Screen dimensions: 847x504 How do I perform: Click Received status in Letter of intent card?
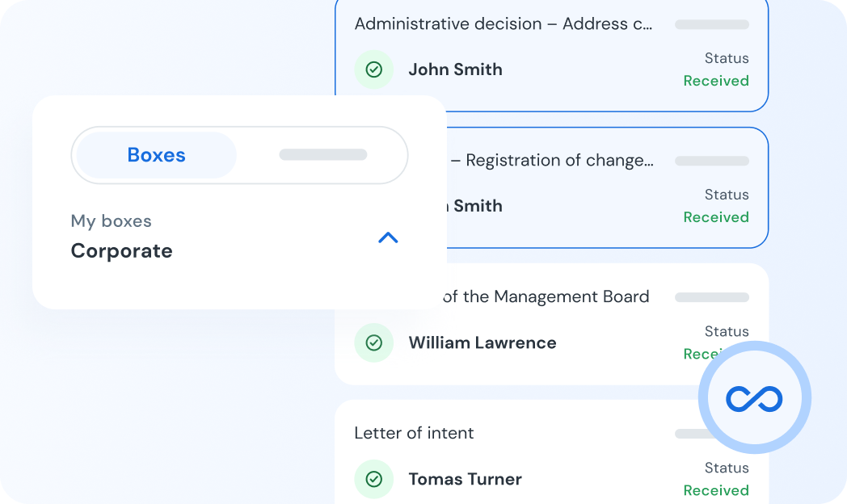pyautogui.click(x=715, y=490)
